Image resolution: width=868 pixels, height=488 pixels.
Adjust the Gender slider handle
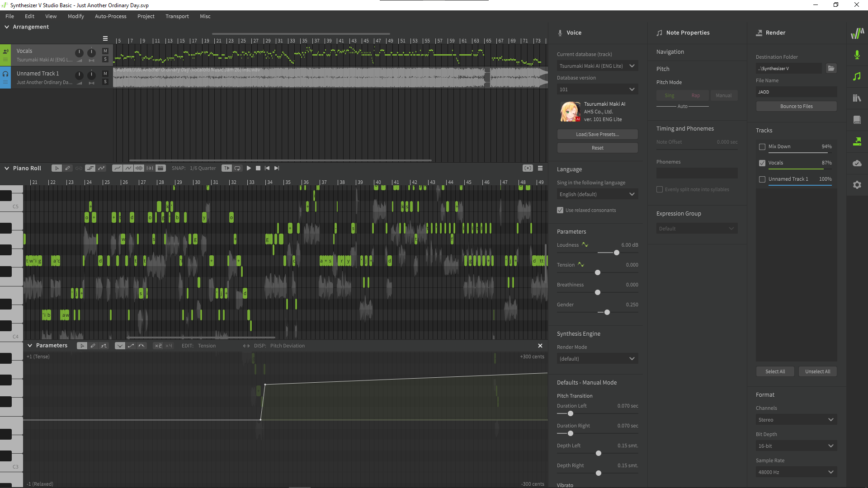[607, 312]
